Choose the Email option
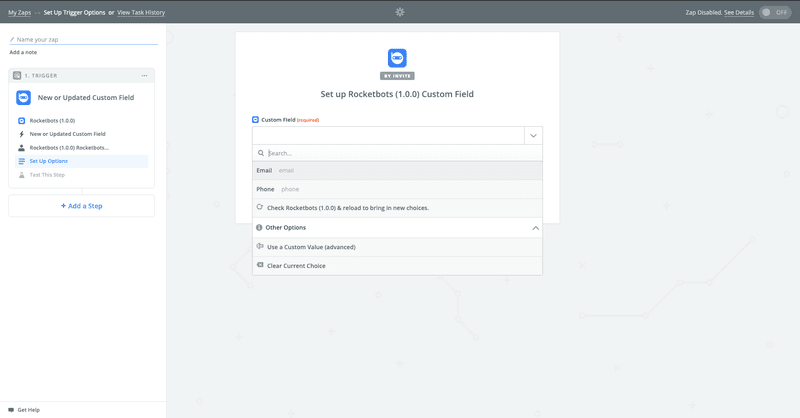This screenshot has height=418, width=800. pyautogui.click(x=397, y=170)
